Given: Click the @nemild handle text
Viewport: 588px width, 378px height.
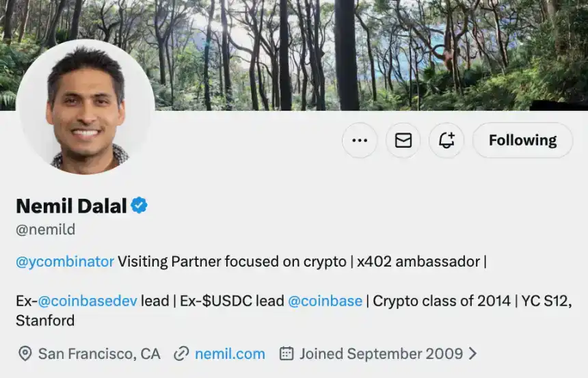Looking at the screenshot, I should pos(46,230).
